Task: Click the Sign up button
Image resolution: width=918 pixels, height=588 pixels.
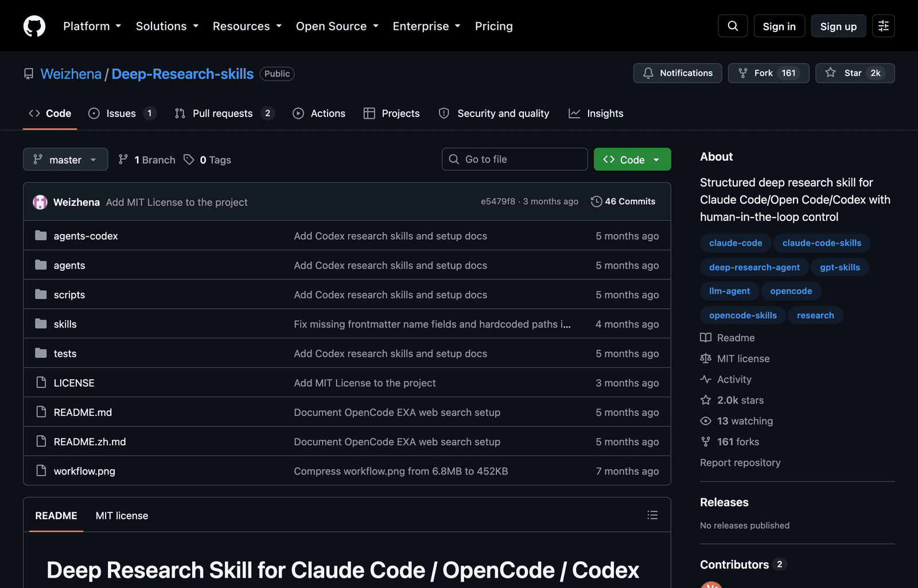Action: coord(838,26)
